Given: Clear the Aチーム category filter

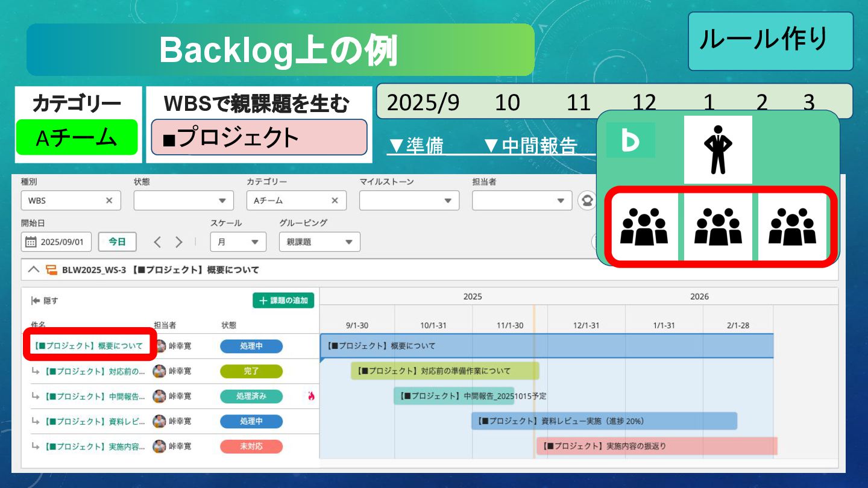Looking at the screenshot, I should (x=335, y=201).
